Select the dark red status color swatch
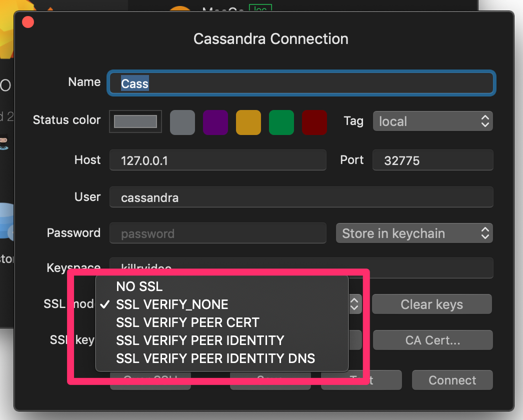 [x=314, y=122]
